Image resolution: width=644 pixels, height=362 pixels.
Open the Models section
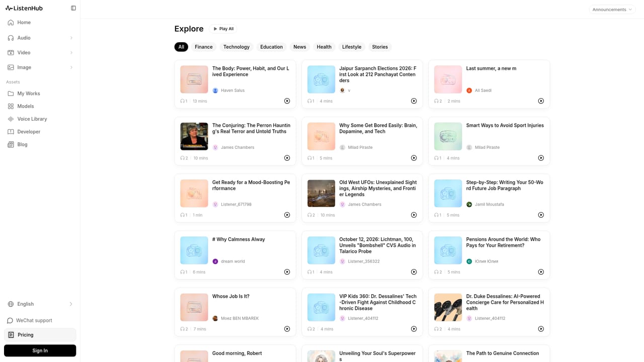[x=40, y=106]
